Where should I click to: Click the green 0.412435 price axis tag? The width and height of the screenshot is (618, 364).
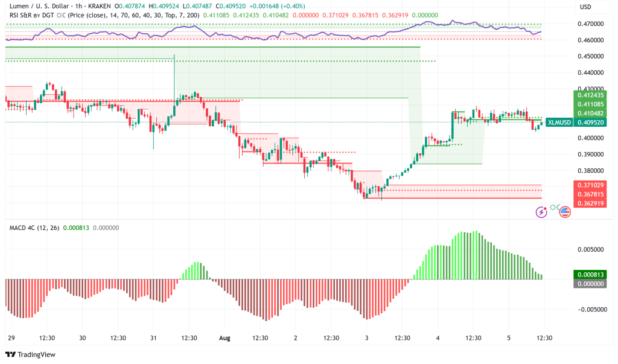coord(590,95)
